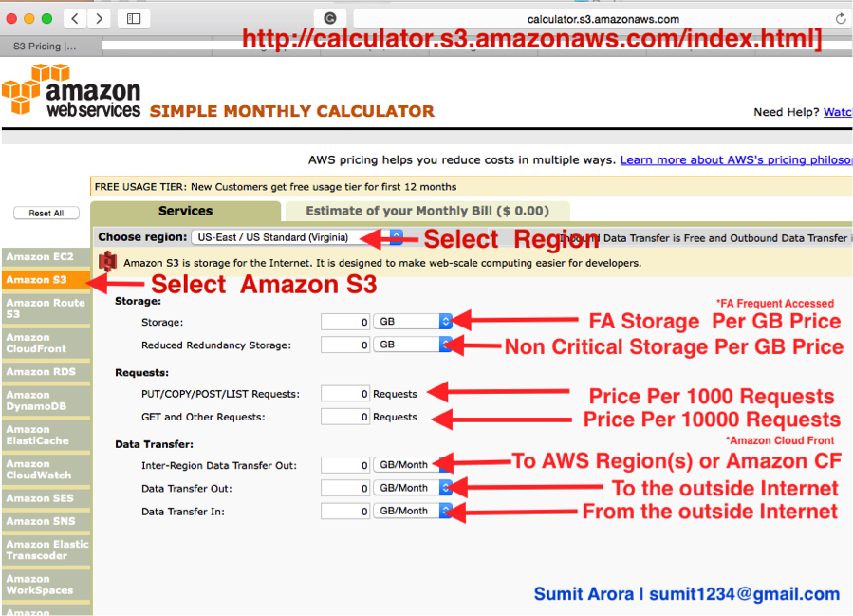Screen dimensions: 853x616
Task: Click the Data Transfer Out input field
Action: pos(345,488)
